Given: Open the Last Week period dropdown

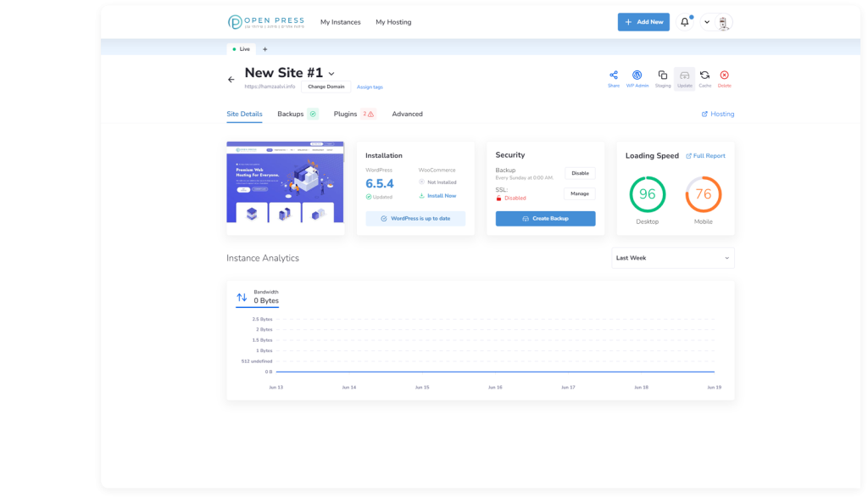Looking at the screenshot, I should point(672,258).
